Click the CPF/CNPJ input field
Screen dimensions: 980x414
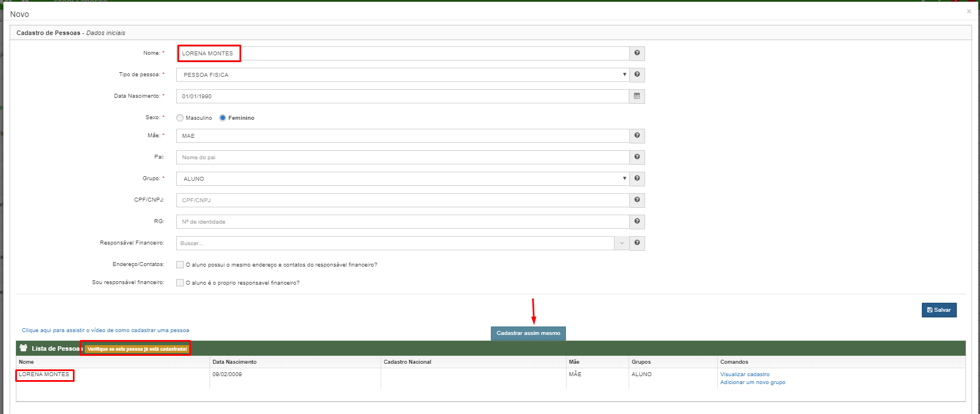point(403,200)
